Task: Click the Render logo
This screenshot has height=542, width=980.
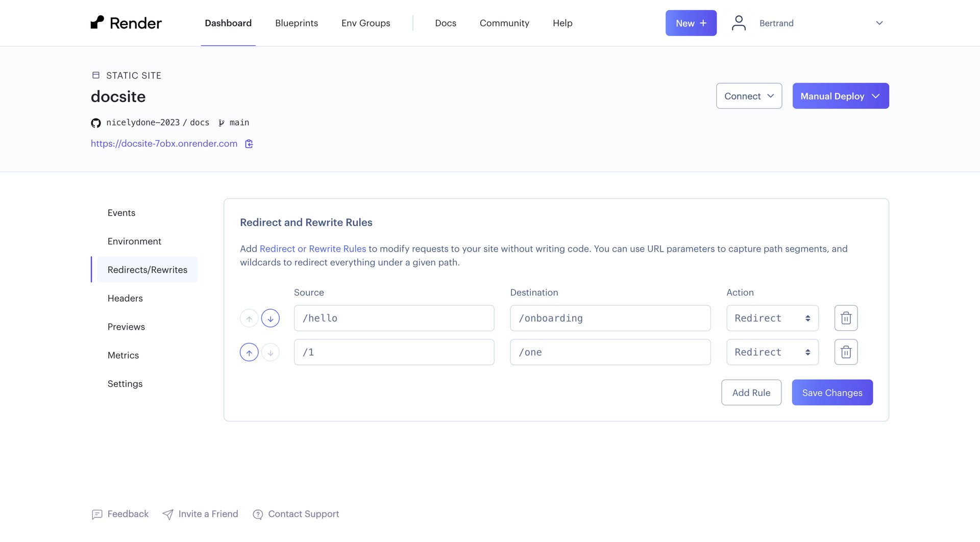Action: pos(126,22)
